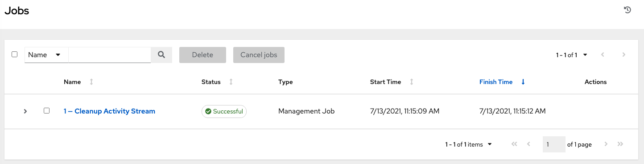
Task: Open the Name search filter dropdown
Action: click(46, 55)
